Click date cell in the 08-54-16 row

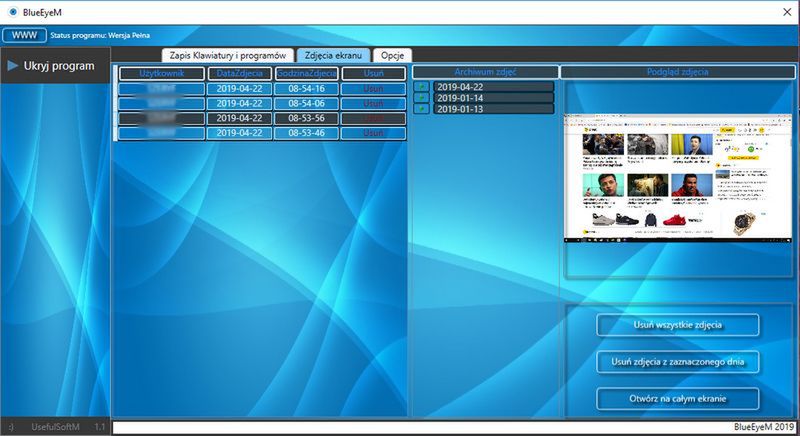(x=239, y=89)
